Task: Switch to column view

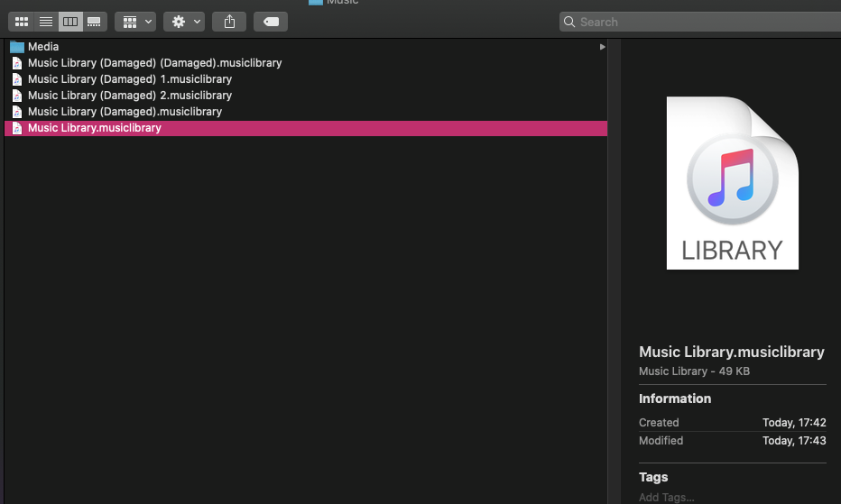Action: pos(70,22)
